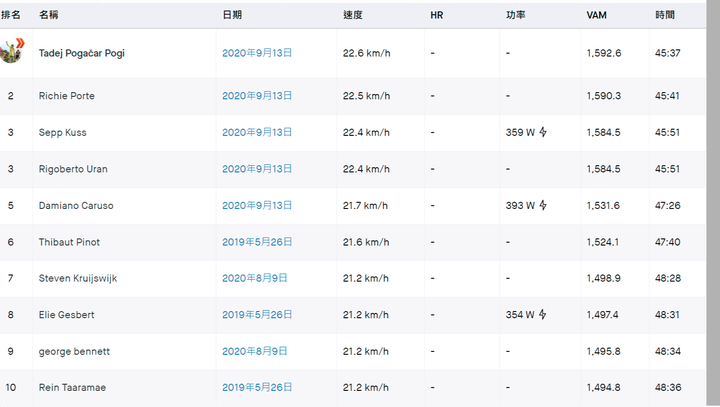Click the name Richie Porte
This screenshot has width=720, height=407.
pyautogui.click(x=67, y=96)
